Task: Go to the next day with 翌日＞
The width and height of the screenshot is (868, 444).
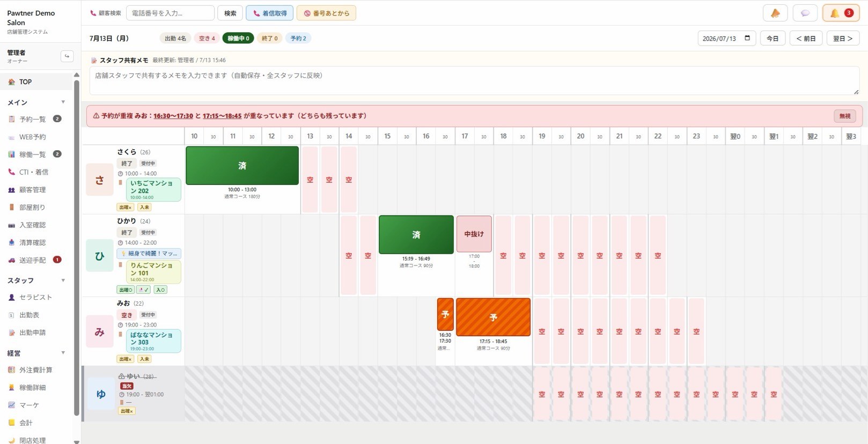Action: pyautogui.click(x=843, y=38)
